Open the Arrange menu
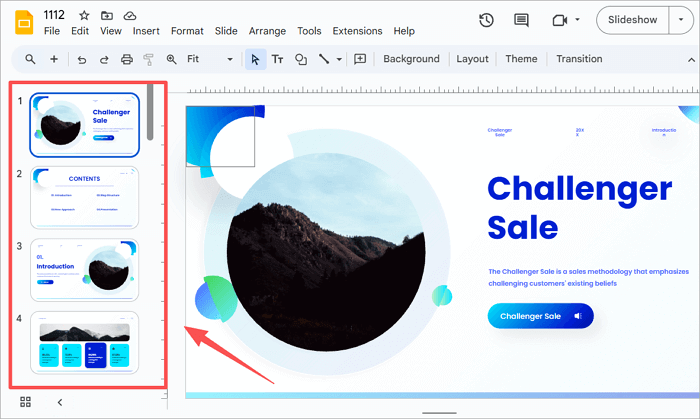 coord(265,31)
